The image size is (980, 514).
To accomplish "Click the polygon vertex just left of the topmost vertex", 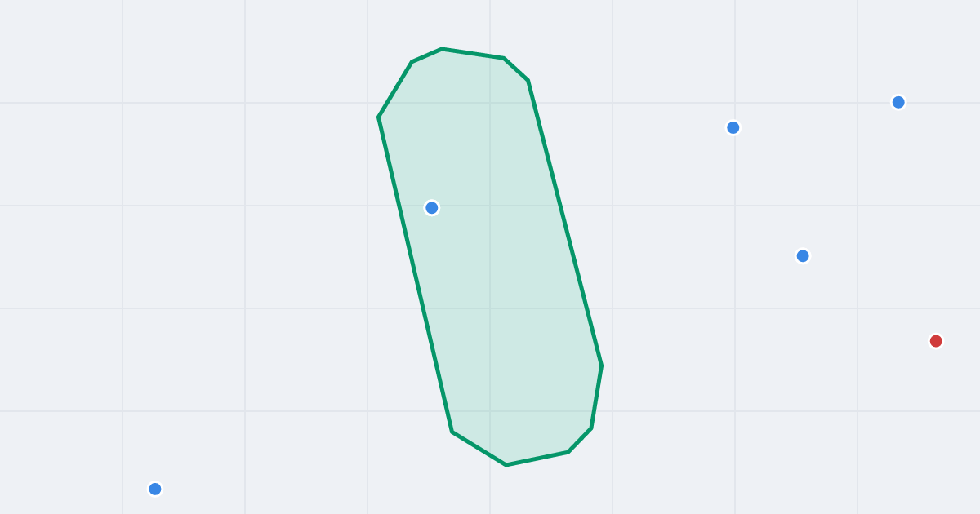I will [x=412, y=62].
